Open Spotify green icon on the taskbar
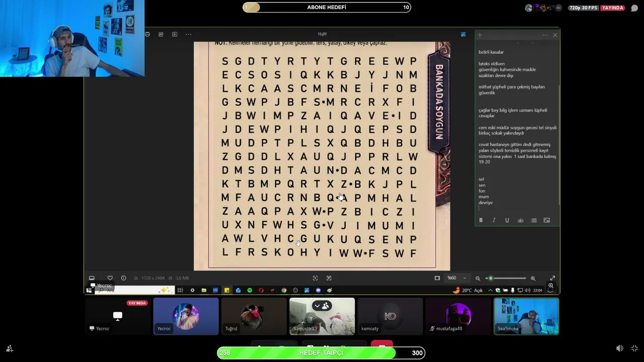The width and height of the screenshot is (644, 362). pos(250,290)
